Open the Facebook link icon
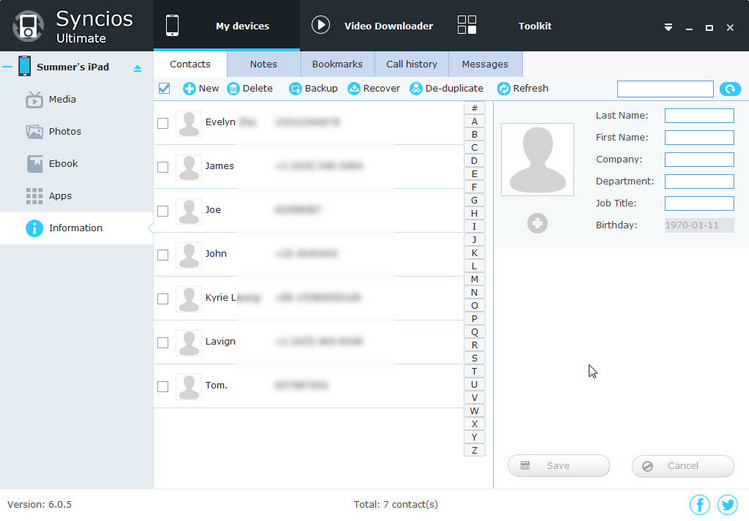The height and width of the screenshot is (521, 749). click(x=699, y=504)
